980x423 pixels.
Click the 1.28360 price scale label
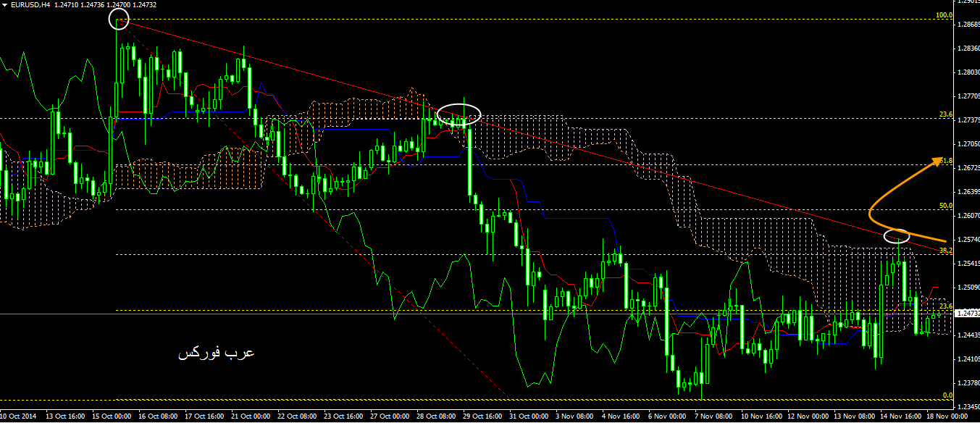[x=968, y=49]
